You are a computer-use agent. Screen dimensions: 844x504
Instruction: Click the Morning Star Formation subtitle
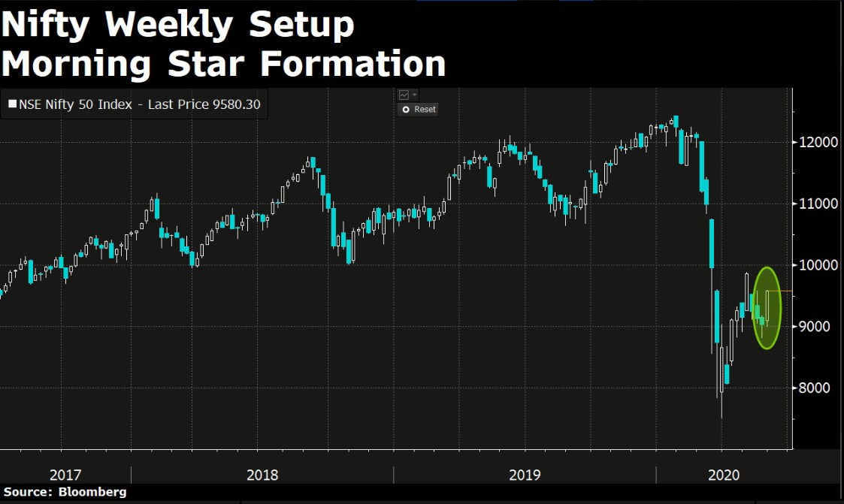[223, 64]
